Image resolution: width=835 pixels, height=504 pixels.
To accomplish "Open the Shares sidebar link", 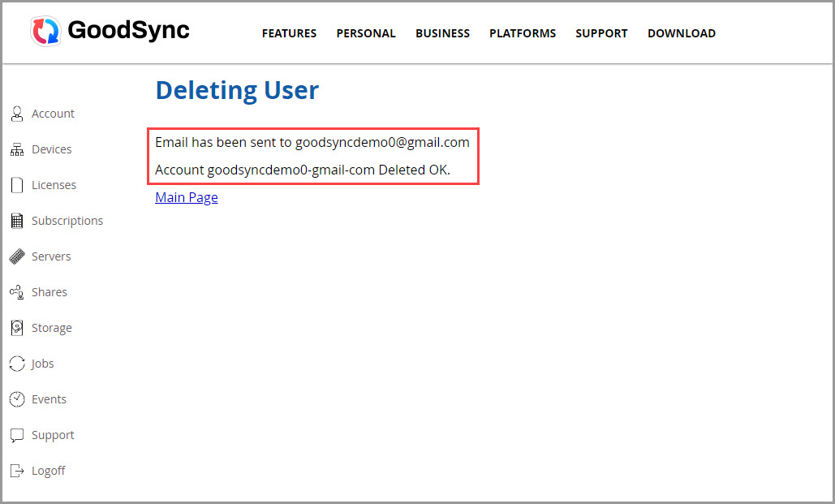I will click(x=49, y=292).
